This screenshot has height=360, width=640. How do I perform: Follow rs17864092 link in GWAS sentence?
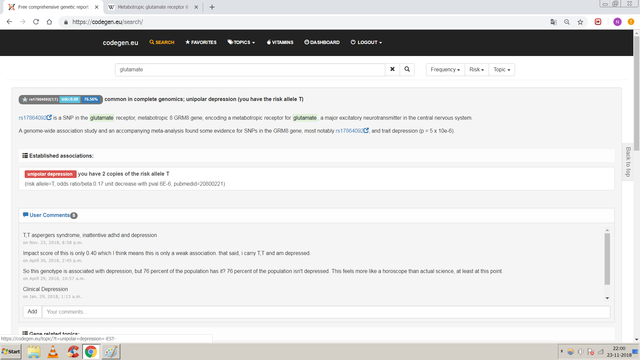click(x=349, y=131)
